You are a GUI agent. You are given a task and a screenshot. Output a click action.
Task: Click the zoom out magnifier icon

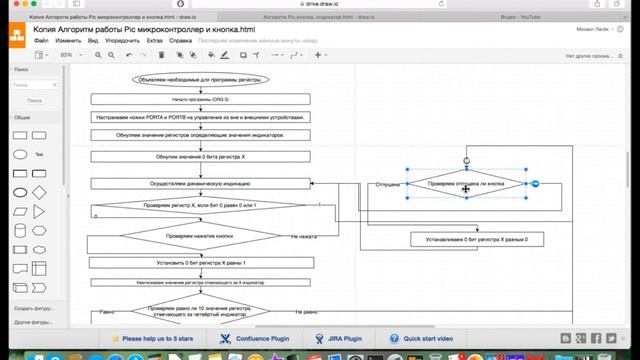111,55
